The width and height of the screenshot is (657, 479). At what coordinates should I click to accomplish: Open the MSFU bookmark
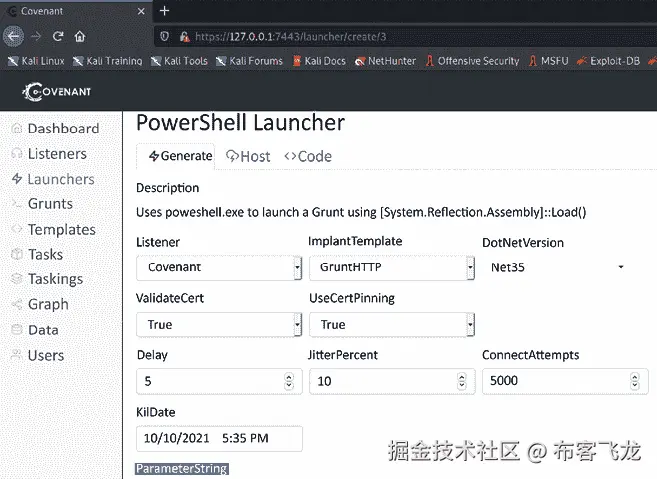pos(548,61)
